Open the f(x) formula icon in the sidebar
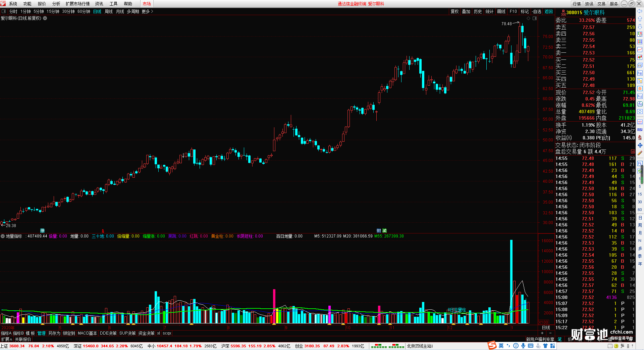Screen dimensions: 644x350 (640, 104)
